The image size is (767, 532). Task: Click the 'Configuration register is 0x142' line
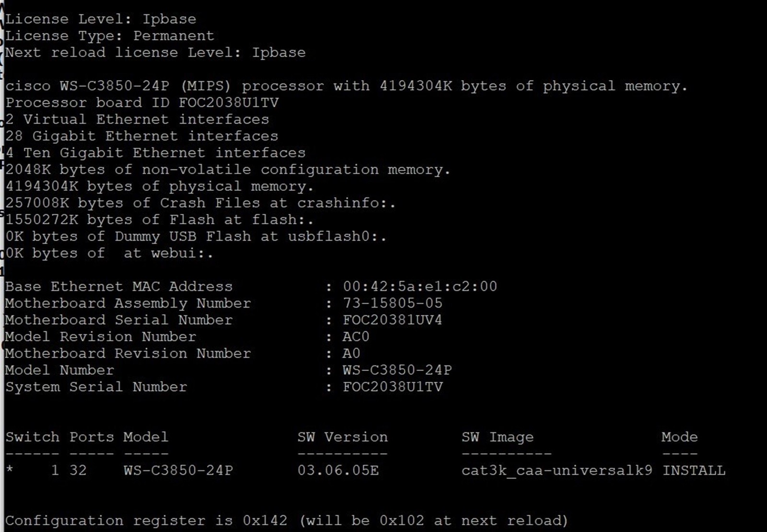(x=287, y=520)
